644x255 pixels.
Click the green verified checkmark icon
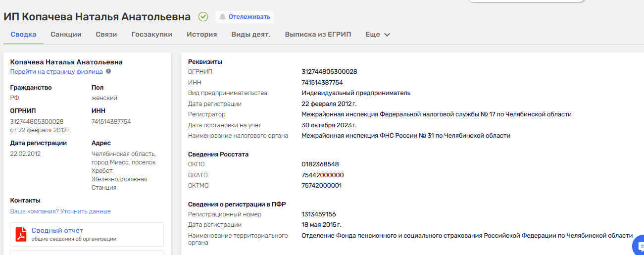tap(203, 17)
